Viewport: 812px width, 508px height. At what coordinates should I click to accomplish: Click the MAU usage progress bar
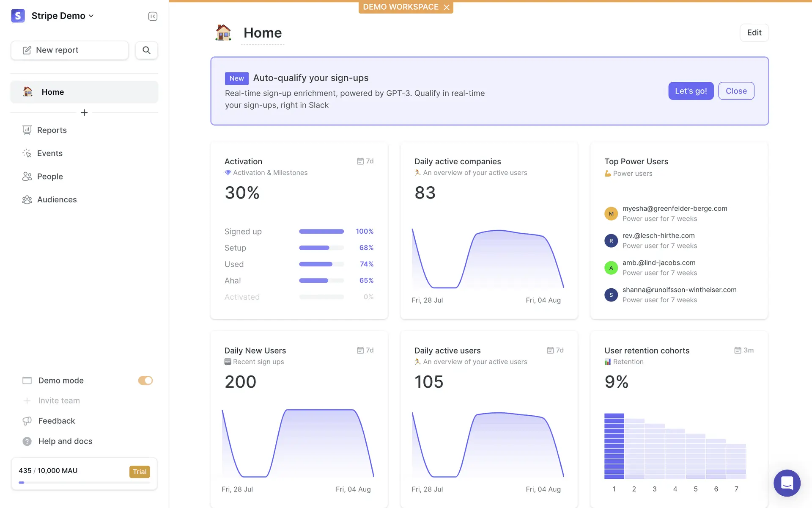point(84,483)
